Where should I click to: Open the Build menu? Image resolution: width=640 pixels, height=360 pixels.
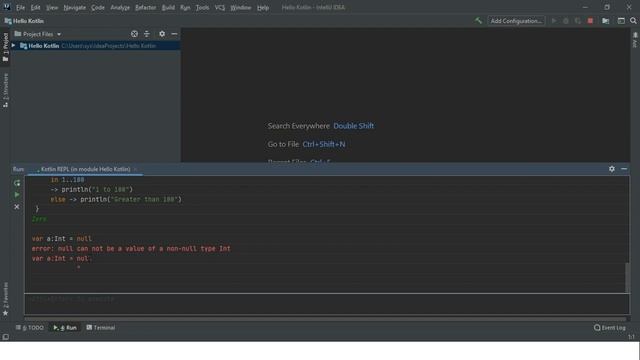tap(168, 7)
